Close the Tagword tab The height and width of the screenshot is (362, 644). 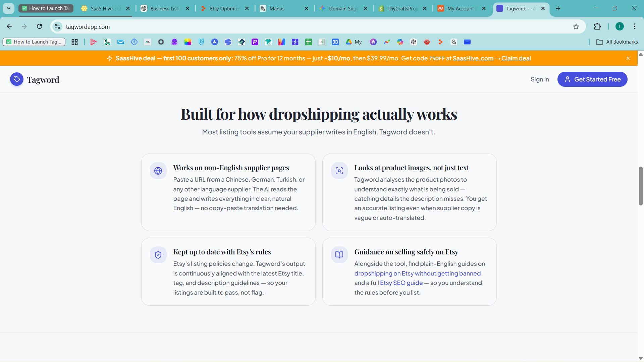[x=543, y=8]
